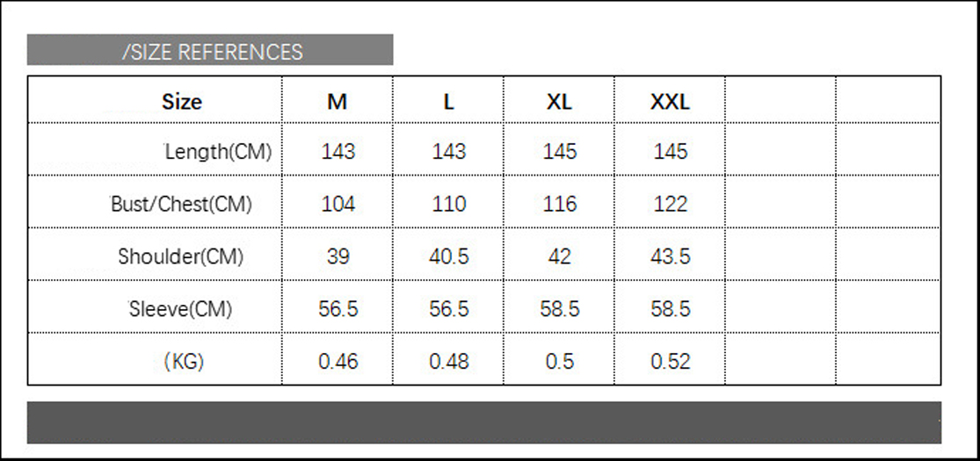Click the L size column header

[x=448, y=102]
